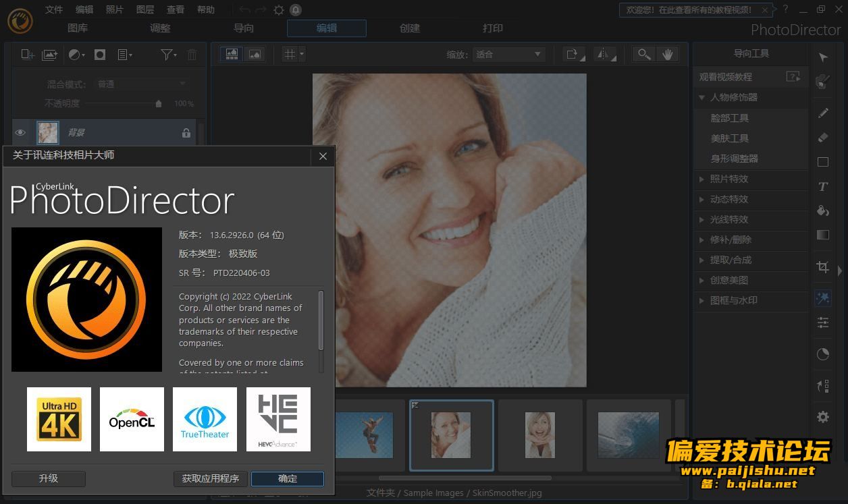Delete layer with trash icon
848x504 pixels.
point(192,55)
